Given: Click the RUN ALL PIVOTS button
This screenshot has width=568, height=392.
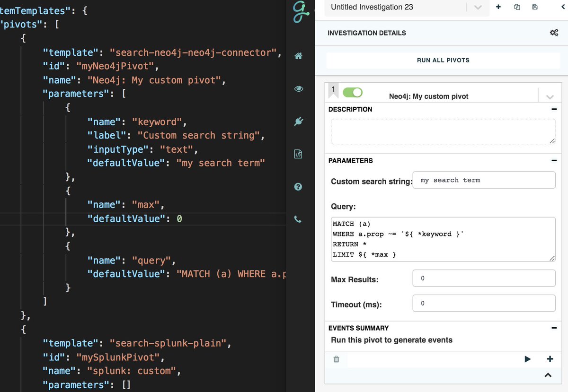Looking at the screenshot, I should tap(443, 61).
